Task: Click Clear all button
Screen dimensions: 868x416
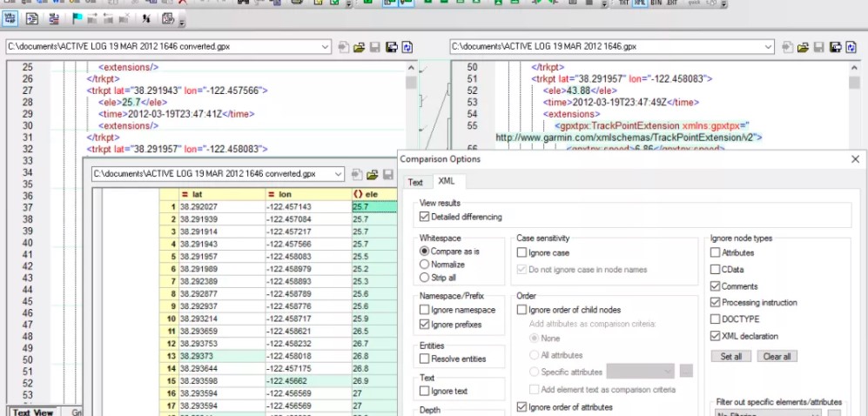Action: pos(777,356)
